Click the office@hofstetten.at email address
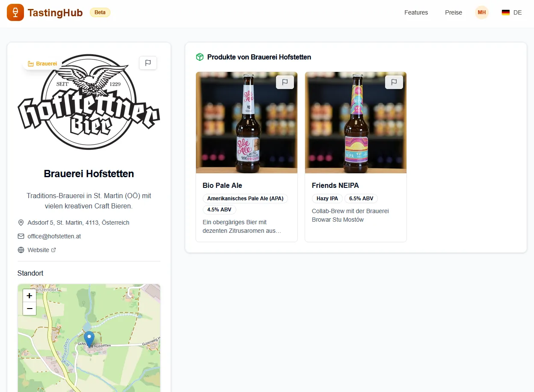Screen dimensions: 534x392 [x=54, y=236]
